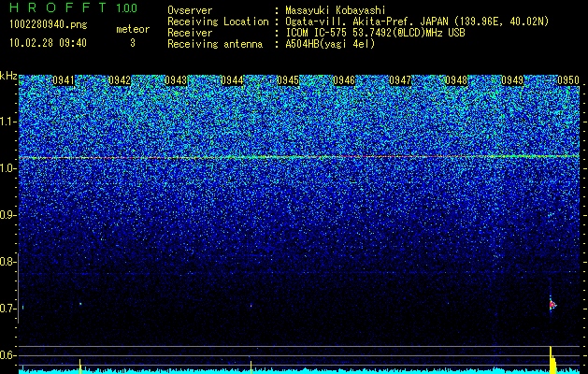Click the A504HB(yagi 4el) antenna text

[x=330, y=44]
